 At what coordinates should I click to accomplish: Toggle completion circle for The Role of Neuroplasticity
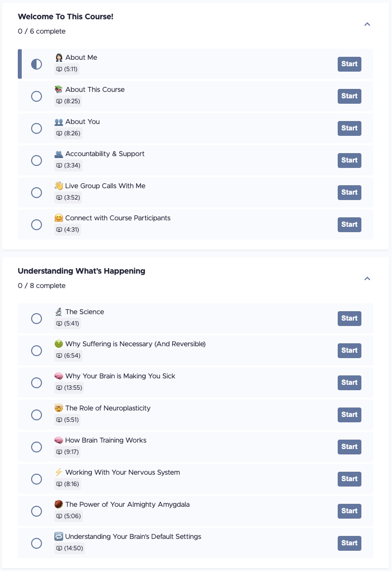(x=37, y=415)
